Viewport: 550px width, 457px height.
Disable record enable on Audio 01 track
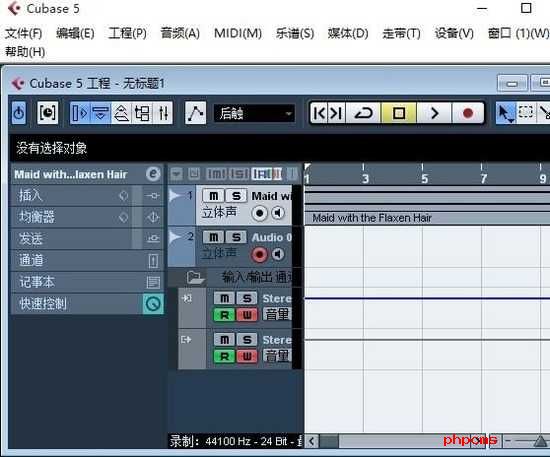coord(259,254)
